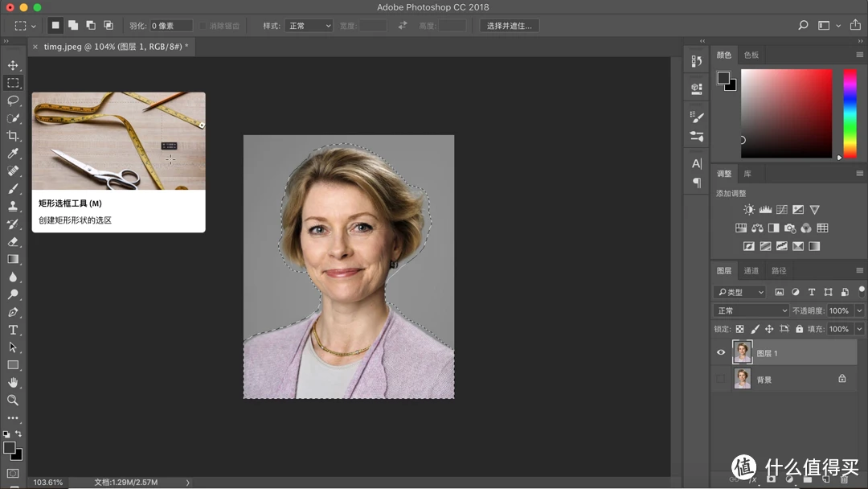Select the Dodge tool
Viewport: 868px width, 489px height.
(13, 294)
